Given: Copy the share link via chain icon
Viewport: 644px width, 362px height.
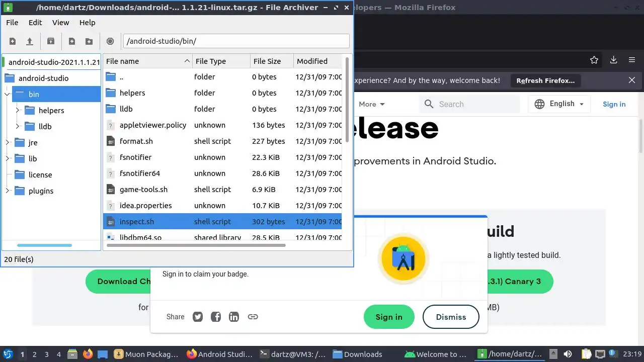Looking at the screenshot, I should [x=253, y=317].
